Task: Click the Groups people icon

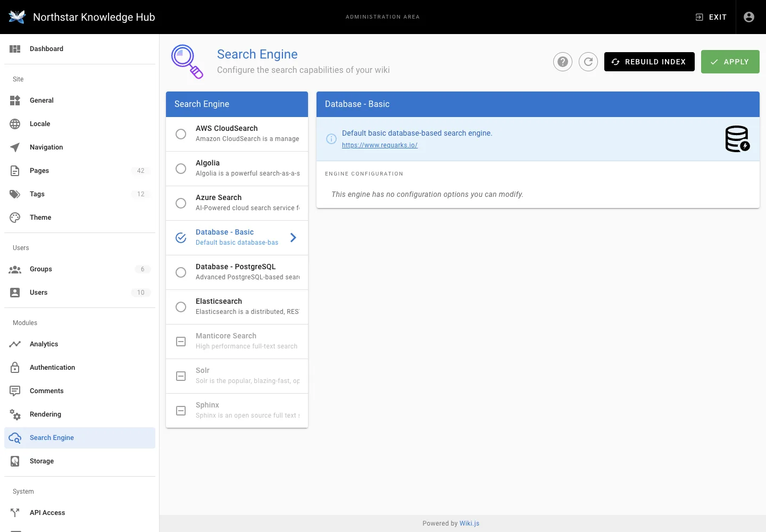Action: tap(15, 269)
